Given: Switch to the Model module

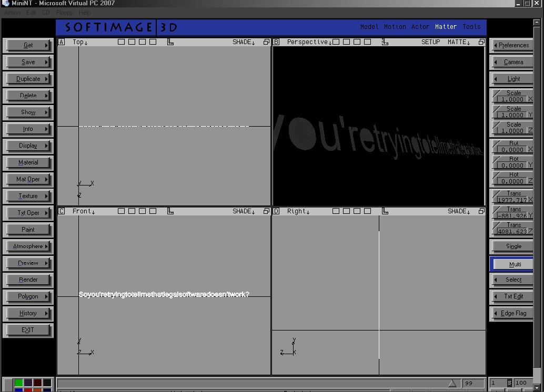Looking at the screenshot, I should point(369,27).
